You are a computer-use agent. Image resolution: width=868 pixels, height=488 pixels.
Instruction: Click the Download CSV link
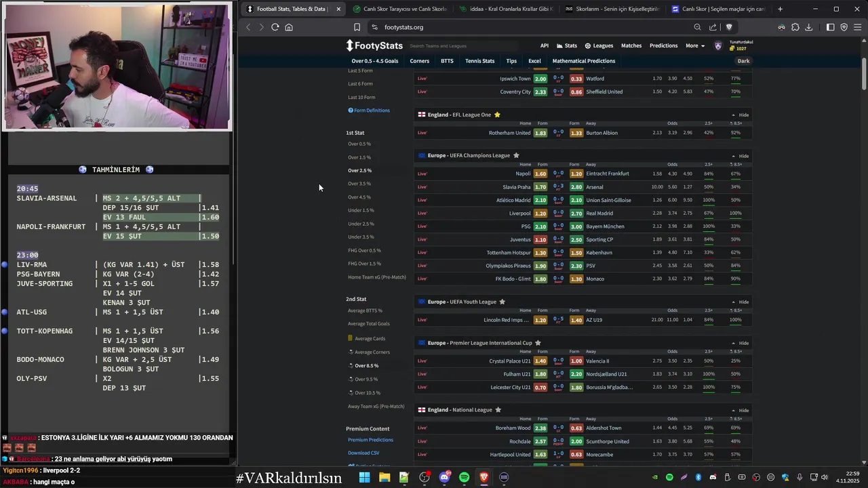pos(363,453)
